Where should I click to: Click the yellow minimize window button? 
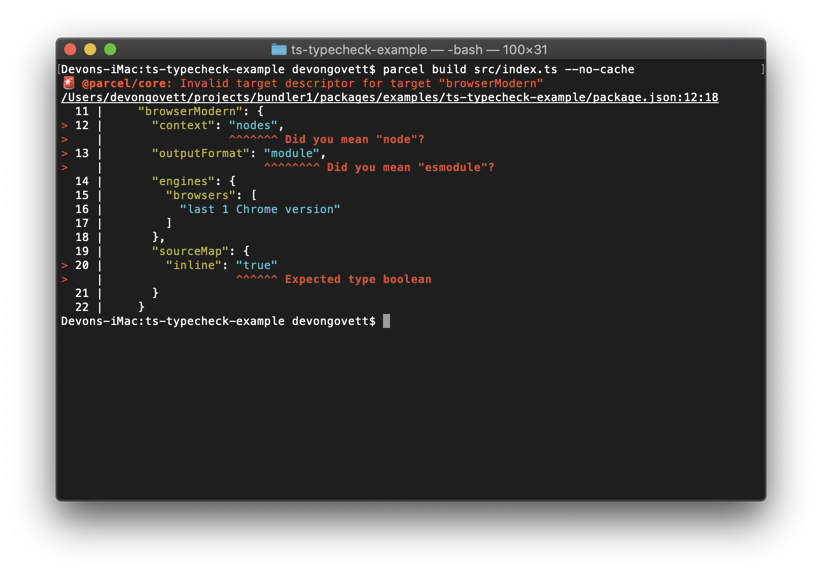click(x=90, y=49)
